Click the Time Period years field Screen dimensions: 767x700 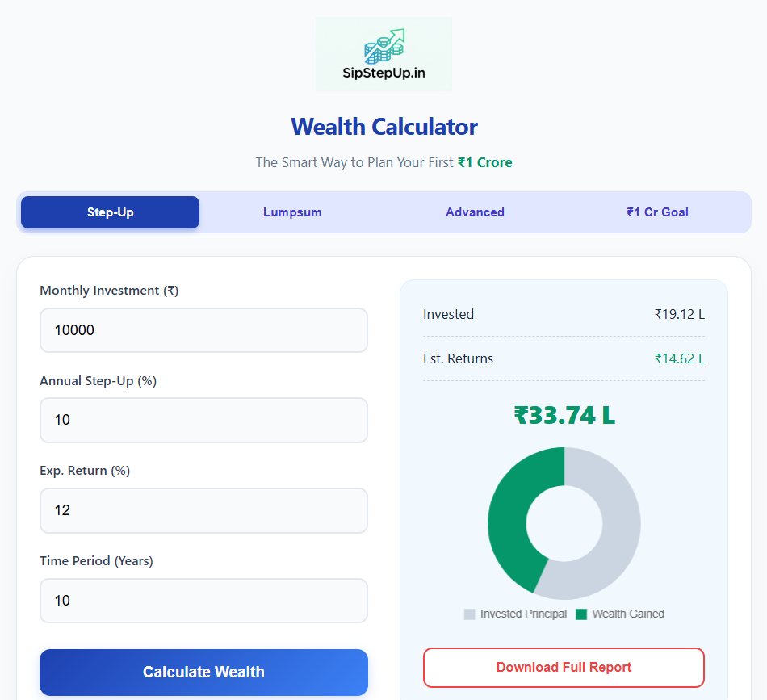[x=203, y=601]
